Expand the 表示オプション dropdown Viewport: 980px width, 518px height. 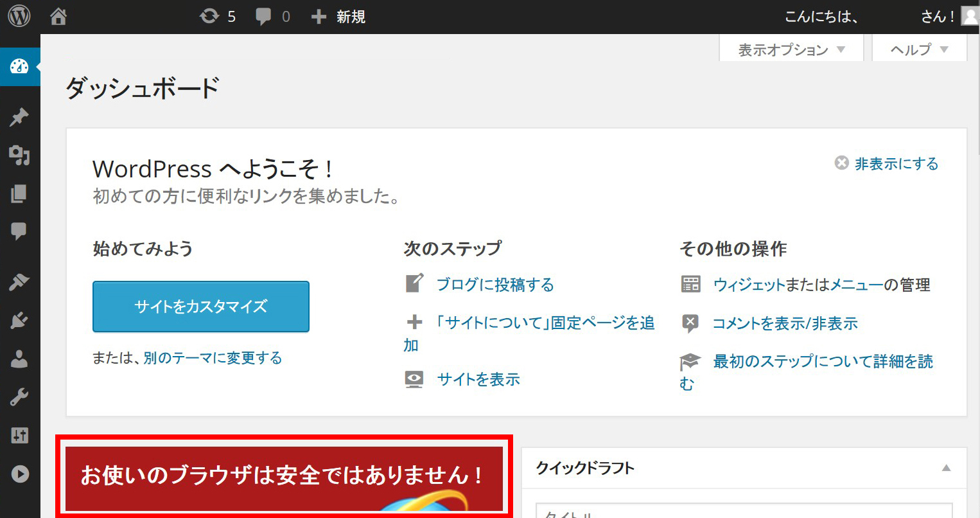click(x=791, y=49)
